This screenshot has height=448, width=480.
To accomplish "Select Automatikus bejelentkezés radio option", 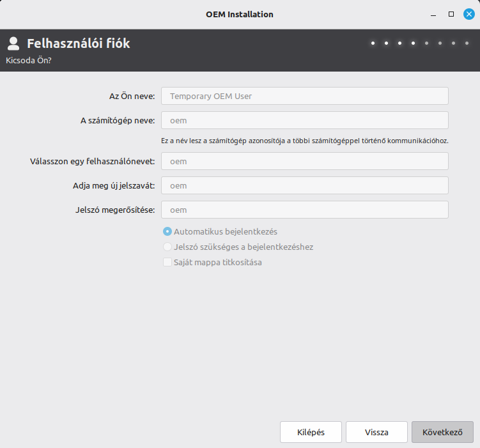I will click(x=167, y=231).
